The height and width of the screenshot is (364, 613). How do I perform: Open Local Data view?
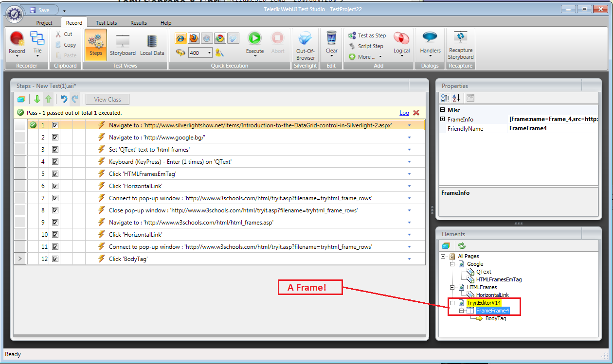152,44
